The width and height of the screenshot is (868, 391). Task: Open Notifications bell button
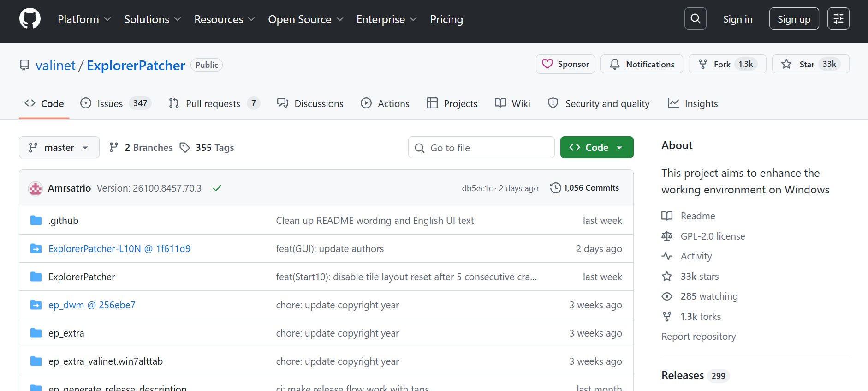(x=642, y=64)
